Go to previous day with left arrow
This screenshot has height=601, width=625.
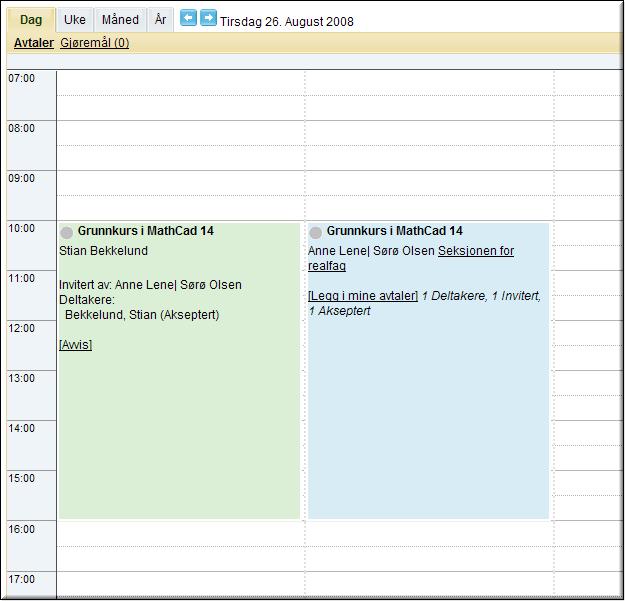tap(188, 18)
